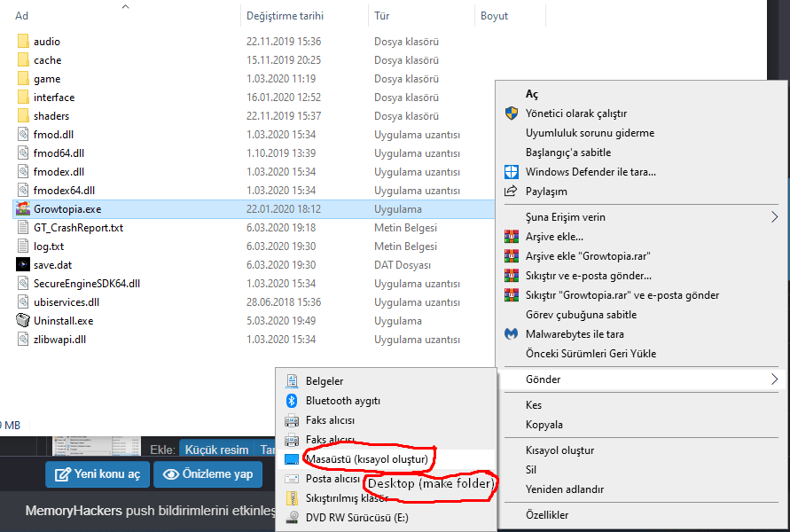The image size is (790, 532).
Task: Select the ubiservices.dll file name
Action: click(x=66, y=302)
